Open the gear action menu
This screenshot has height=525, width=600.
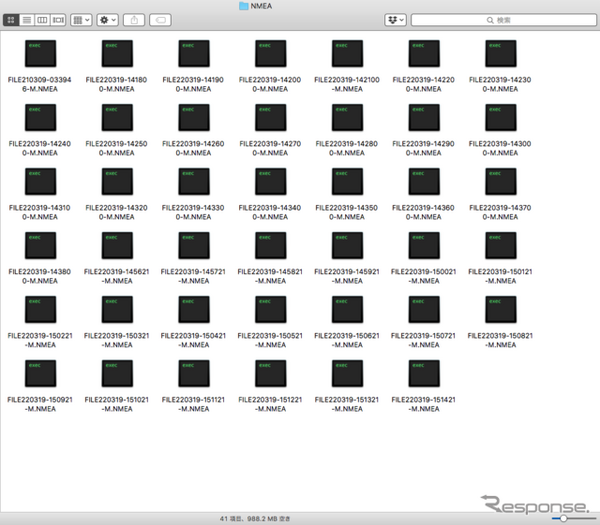(108, 20)
